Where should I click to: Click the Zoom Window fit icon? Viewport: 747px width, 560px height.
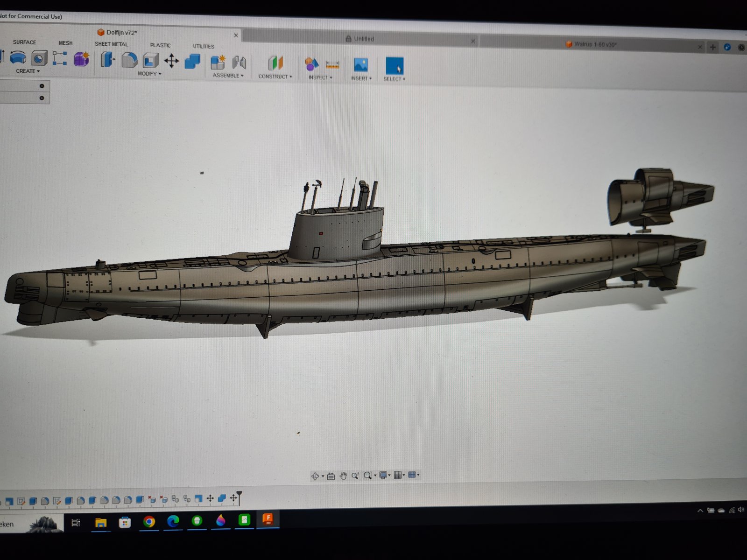point(368,476)
